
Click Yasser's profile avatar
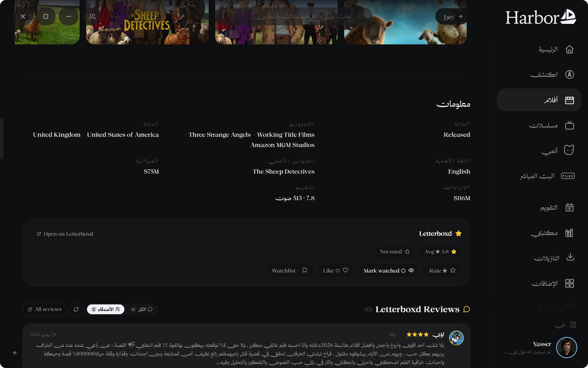point(566,347)
